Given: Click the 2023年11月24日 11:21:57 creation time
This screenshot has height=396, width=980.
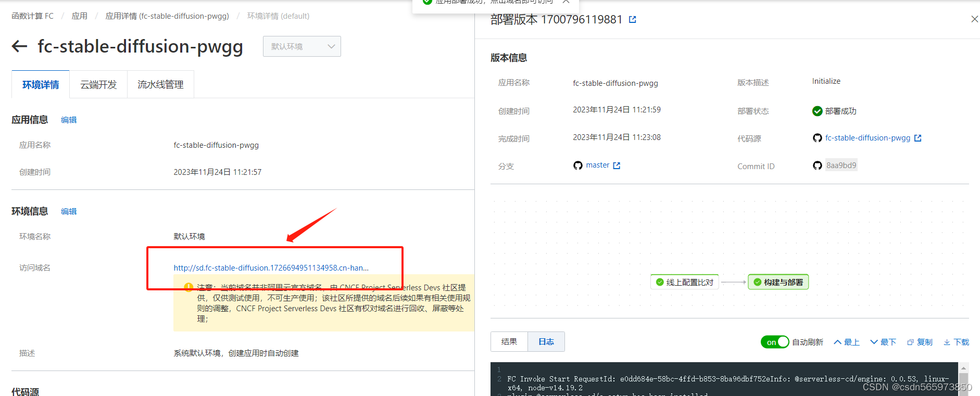Looking at the screenshot, I should 218,172.
